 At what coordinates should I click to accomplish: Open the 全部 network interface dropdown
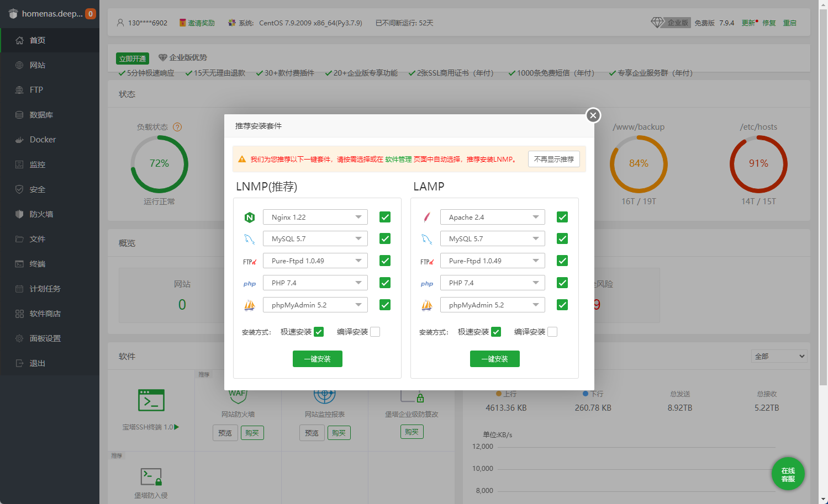(x=779, y=356)
